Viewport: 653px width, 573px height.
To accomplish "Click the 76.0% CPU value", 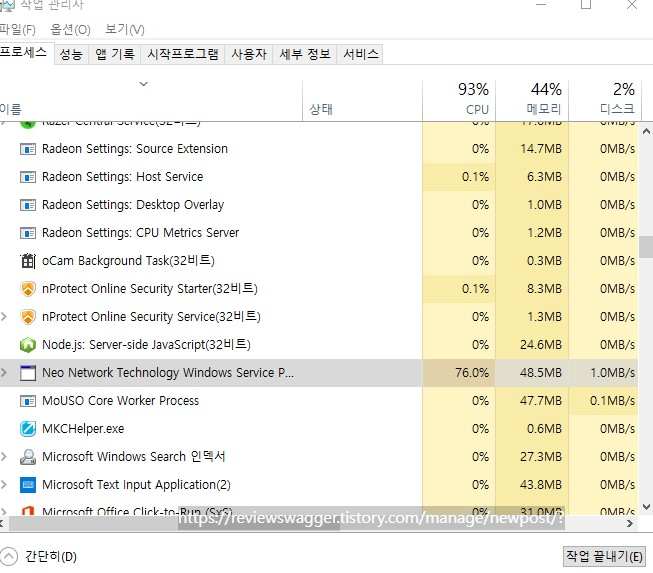I will (x=472, y=373).
